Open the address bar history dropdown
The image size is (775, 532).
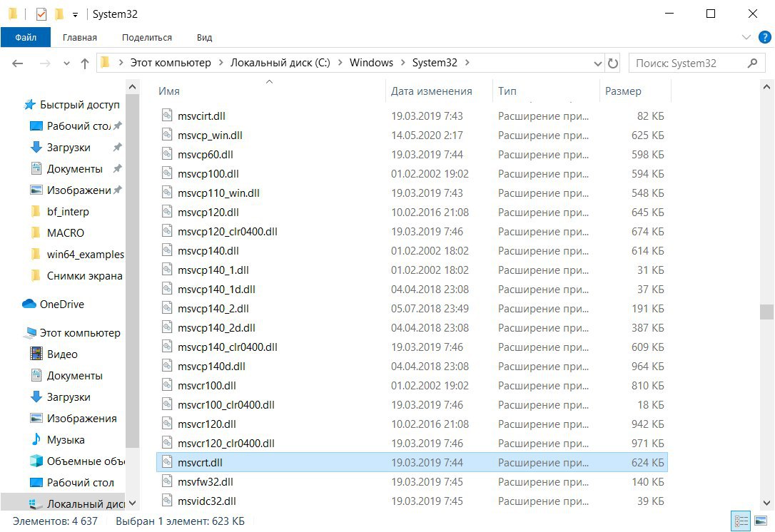597,63
